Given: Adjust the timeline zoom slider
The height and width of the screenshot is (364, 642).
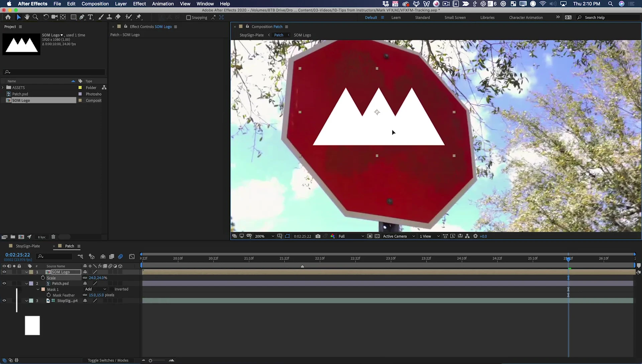Looking at the screenshot, I should click(157, 360).
